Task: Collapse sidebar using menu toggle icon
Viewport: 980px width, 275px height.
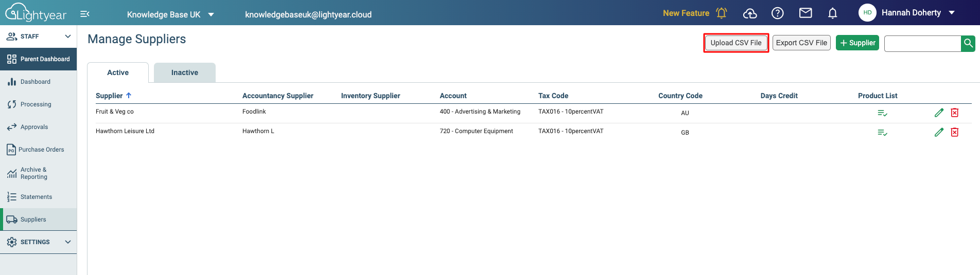Action: [x=85, y=14]
